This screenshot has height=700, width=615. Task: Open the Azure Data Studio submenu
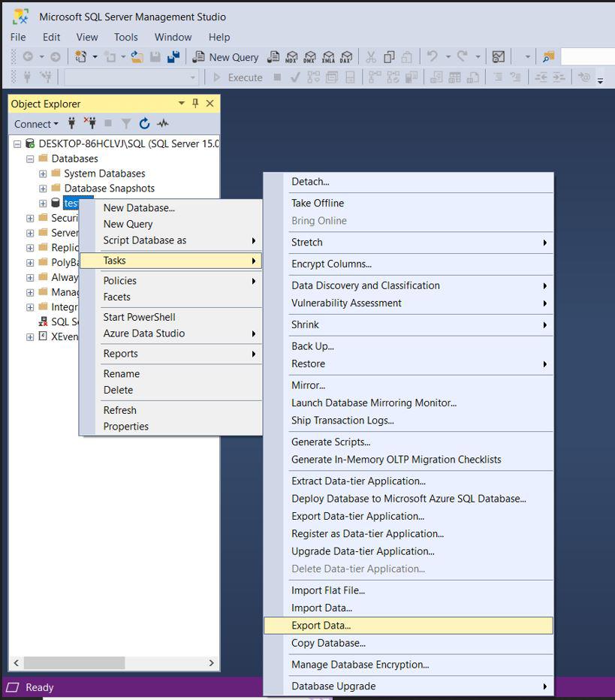click(171, 333)
